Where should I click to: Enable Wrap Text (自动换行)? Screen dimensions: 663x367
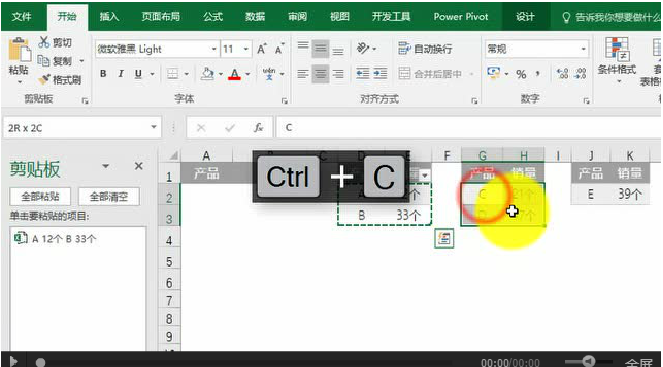425,49
